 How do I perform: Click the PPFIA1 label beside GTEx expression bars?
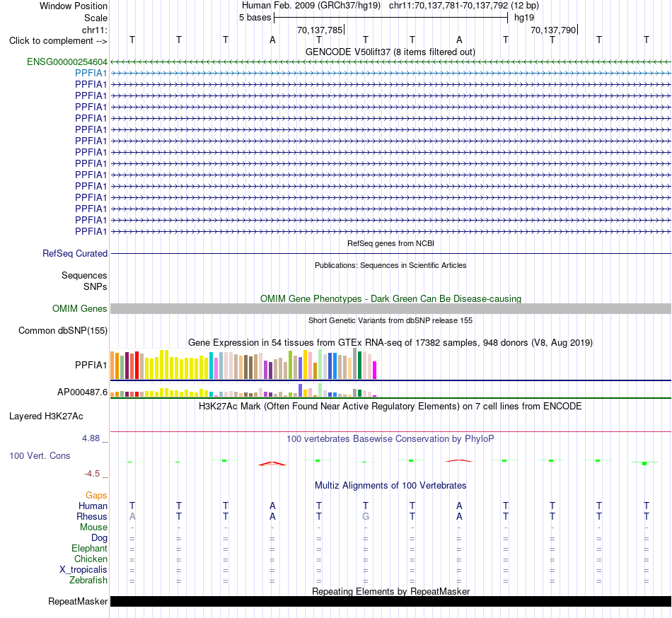pyautogui.click(x=91, y=366)
